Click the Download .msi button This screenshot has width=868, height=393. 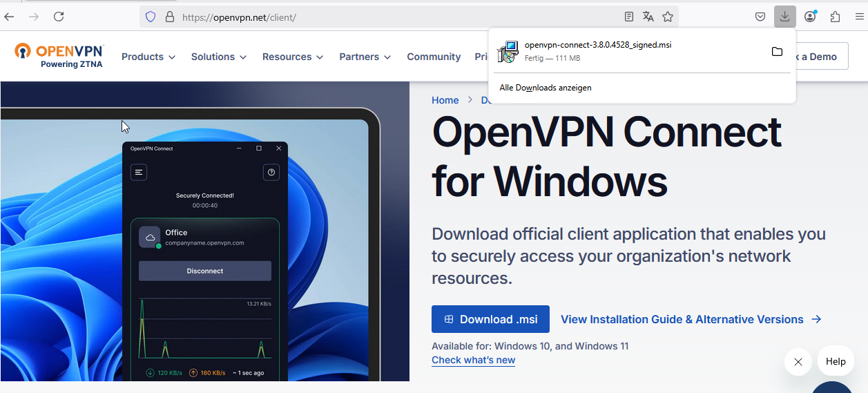490,319
